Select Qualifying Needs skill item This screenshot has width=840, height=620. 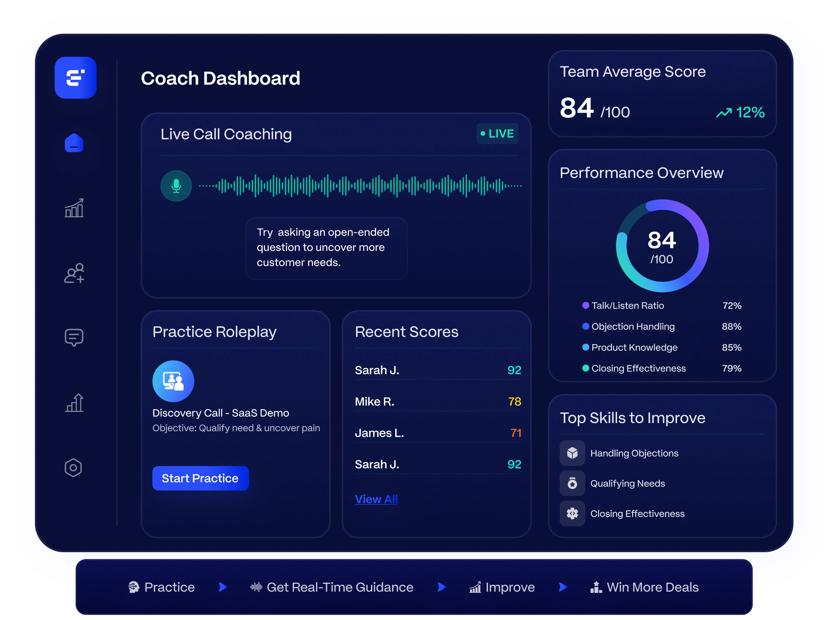tap(612, 483)
